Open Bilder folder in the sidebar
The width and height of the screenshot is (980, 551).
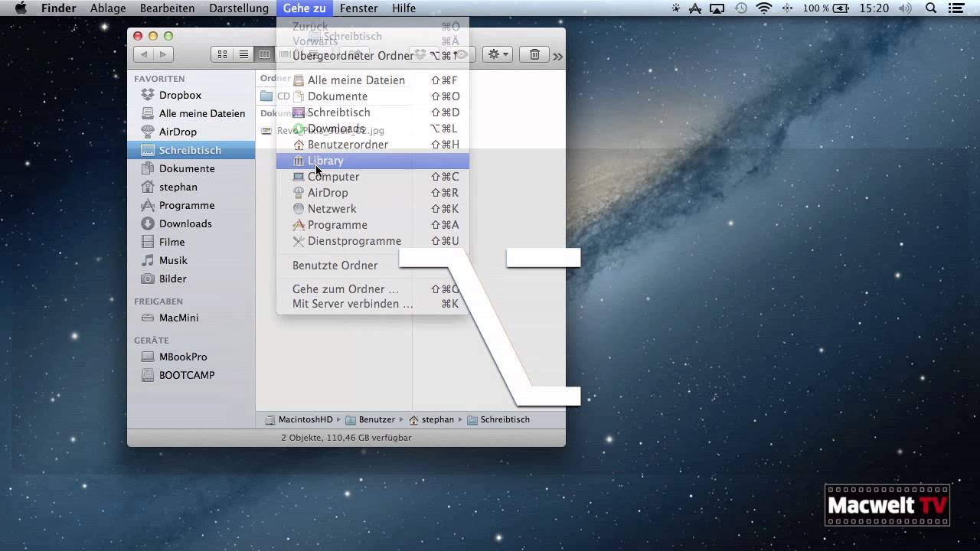[x=172, y=279]
